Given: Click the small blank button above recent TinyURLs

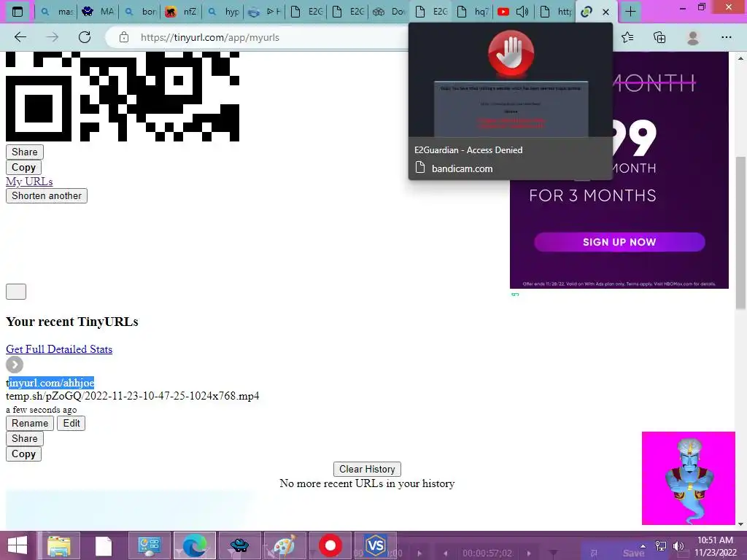Looking at the screenshot, I should coord(16,292).
